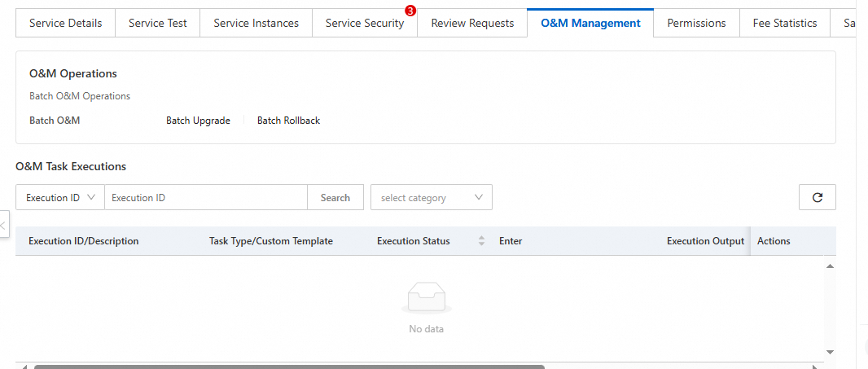
Task: Click the Execution ID search input field
Action: (x=205, y=197)
